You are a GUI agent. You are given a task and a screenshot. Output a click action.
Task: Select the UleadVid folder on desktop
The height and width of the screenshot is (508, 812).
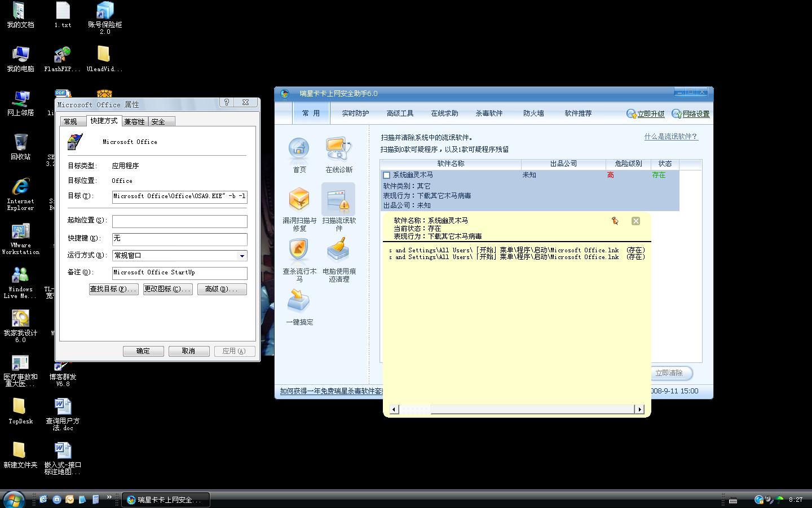click(104, 59)
